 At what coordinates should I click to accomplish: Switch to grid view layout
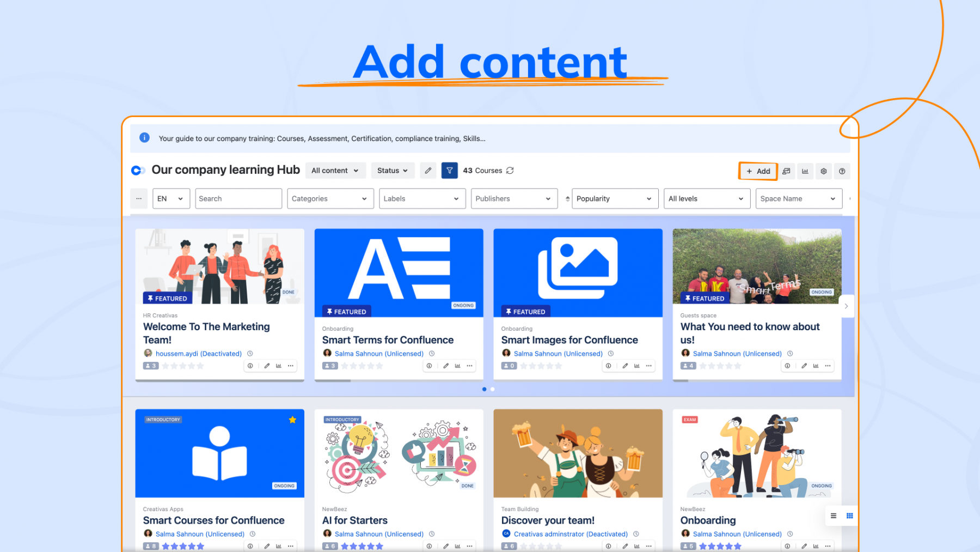coord(849,515)
